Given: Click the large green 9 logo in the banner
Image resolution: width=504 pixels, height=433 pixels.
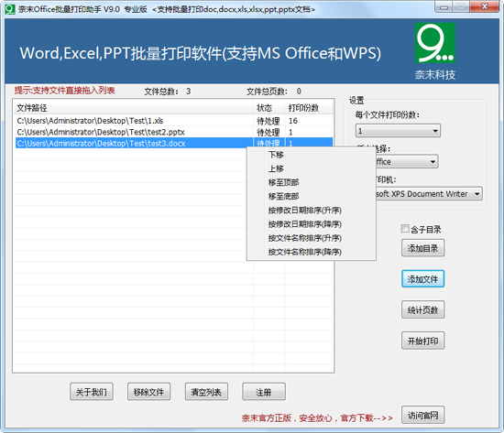Looking at the screenshot, I should [434, 43].
